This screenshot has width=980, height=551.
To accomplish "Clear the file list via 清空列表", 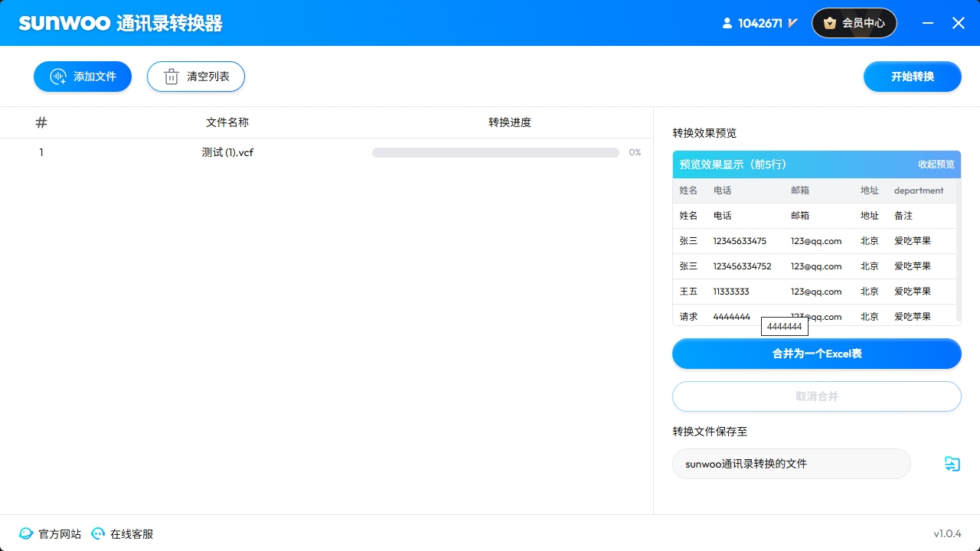I will pos(196,77).
